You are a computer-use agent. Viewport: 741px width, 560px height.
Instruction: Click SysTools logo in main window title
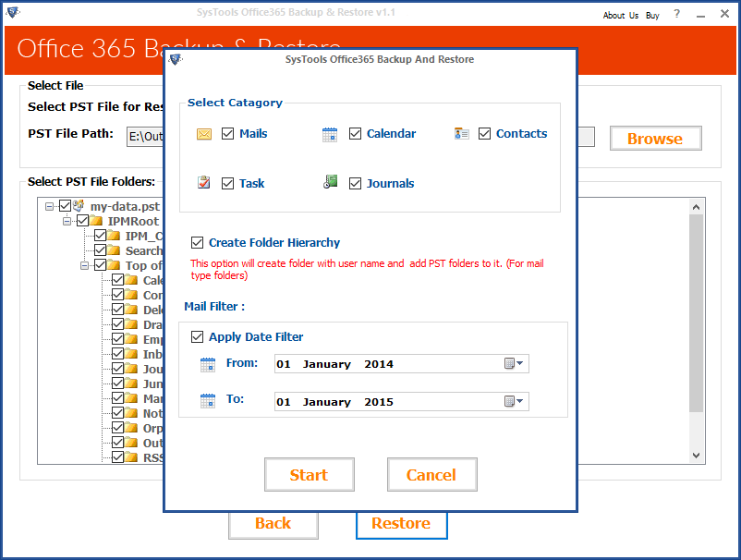coord(13,12)
